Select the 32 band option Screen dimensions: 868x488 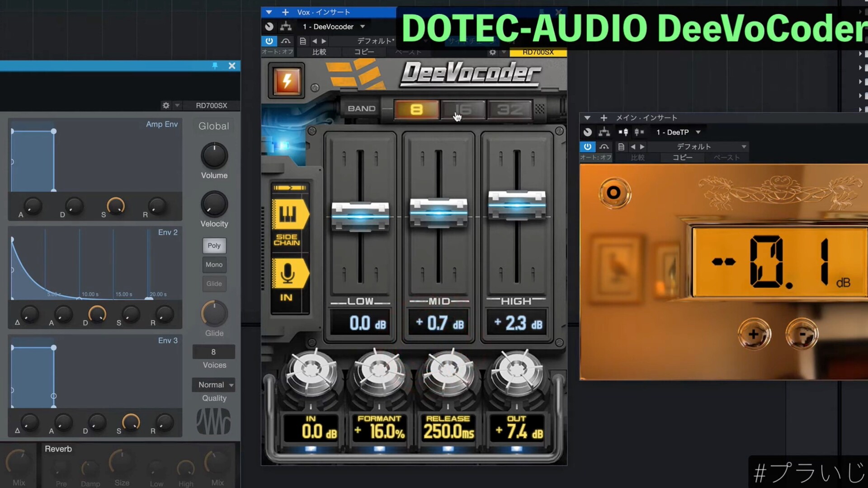(x=509, y=110)
